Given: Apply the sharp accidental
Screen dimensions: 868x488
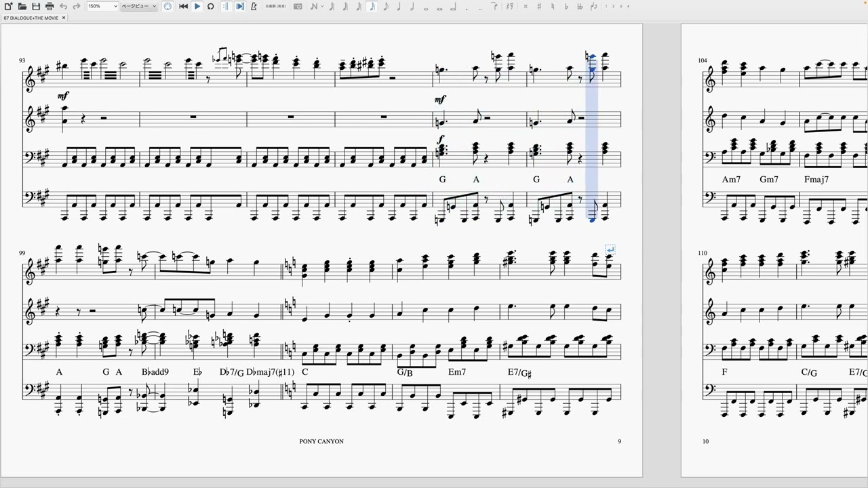Looking at the screenshot, I should click(539, 6).
